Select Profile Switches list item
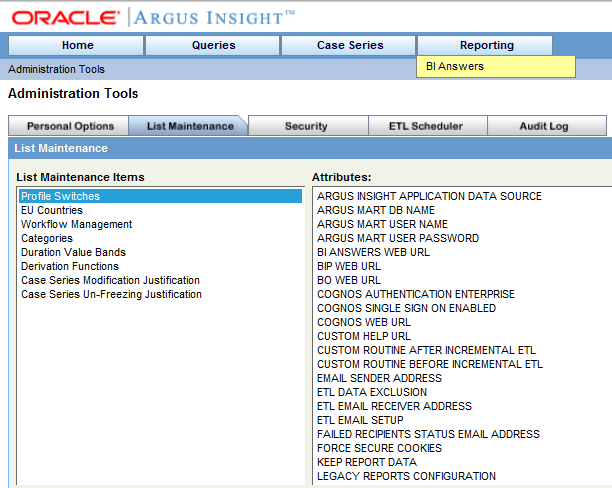The height and width of the screenshot is (488, 612). [160, 196]
